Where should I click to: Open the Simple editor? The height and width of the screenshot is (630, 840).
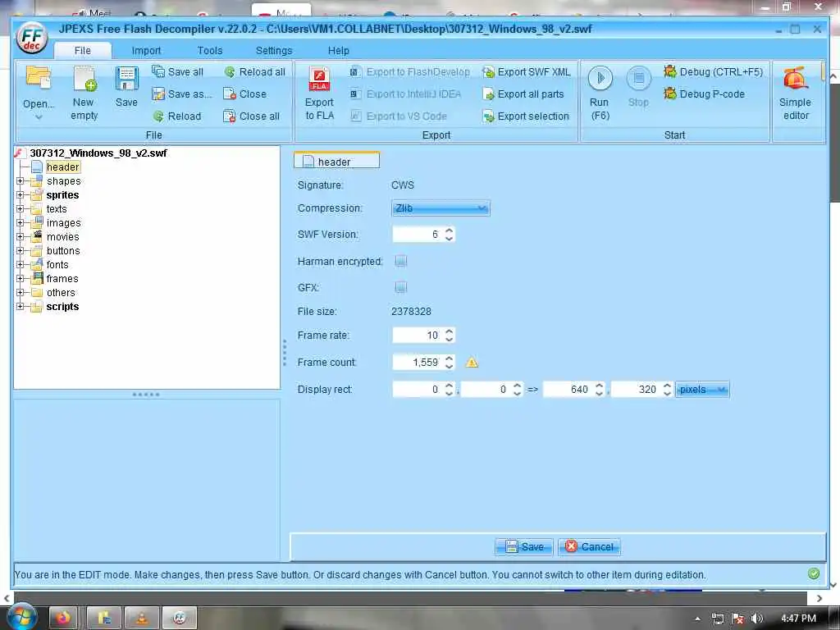pyautogui.click(x=795, y=94)
